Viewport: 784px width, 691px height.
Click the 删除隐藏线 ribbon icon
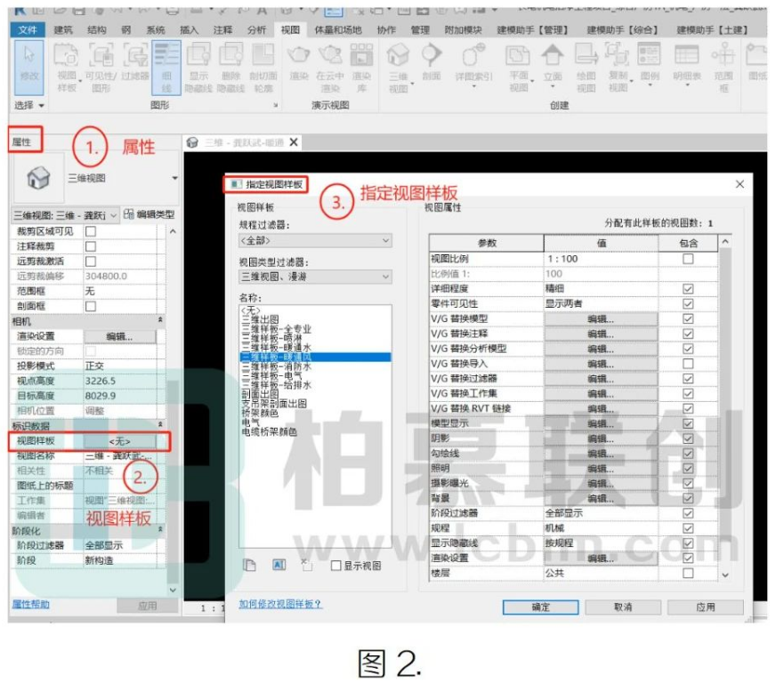pos(230,68)
